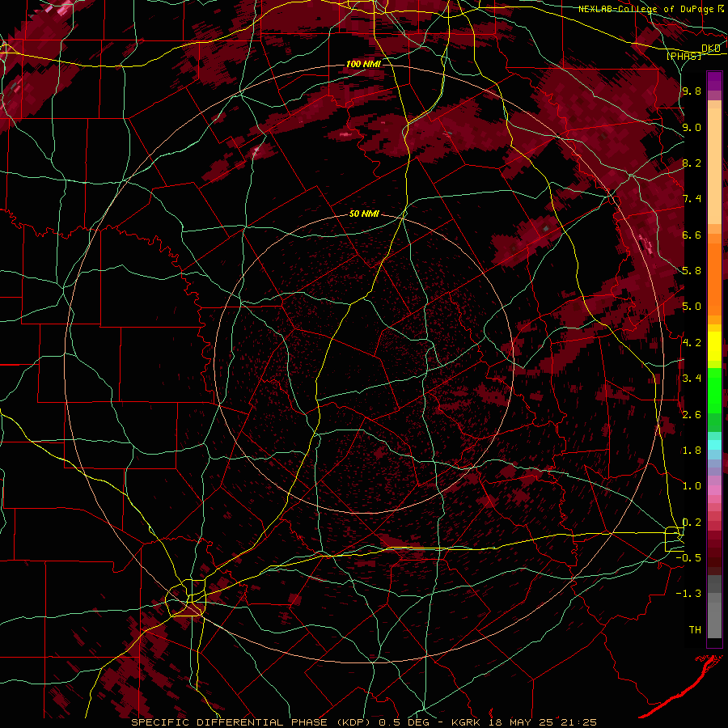Image resolution: width=728 pixels, height=728 pixels.
Task: Click the 1.0 color scale value
Action: coord(692,486)
